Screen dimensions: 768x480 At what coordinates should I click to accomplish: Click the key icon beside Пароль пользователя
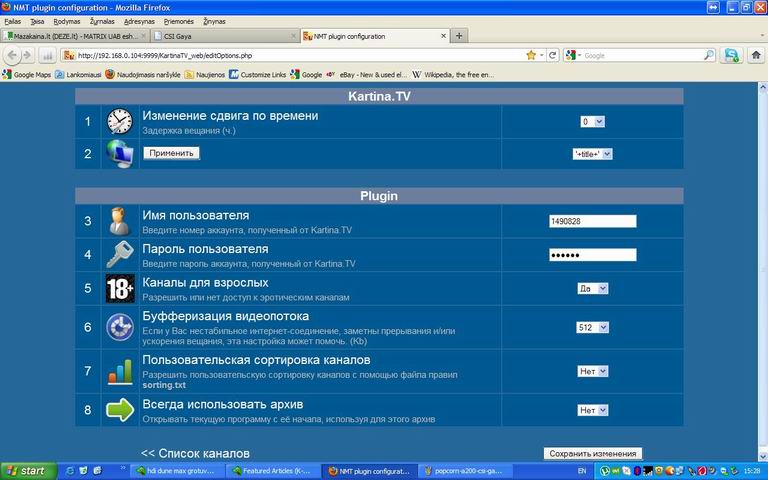pyautogui.click(x=120, y=255)
